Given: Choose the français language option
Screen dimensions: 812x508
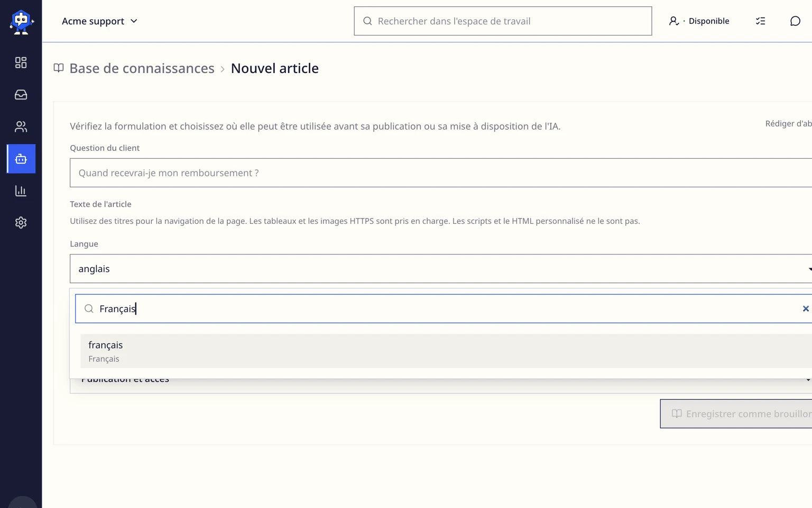Looking at the screenshot, I should (446, 351).
